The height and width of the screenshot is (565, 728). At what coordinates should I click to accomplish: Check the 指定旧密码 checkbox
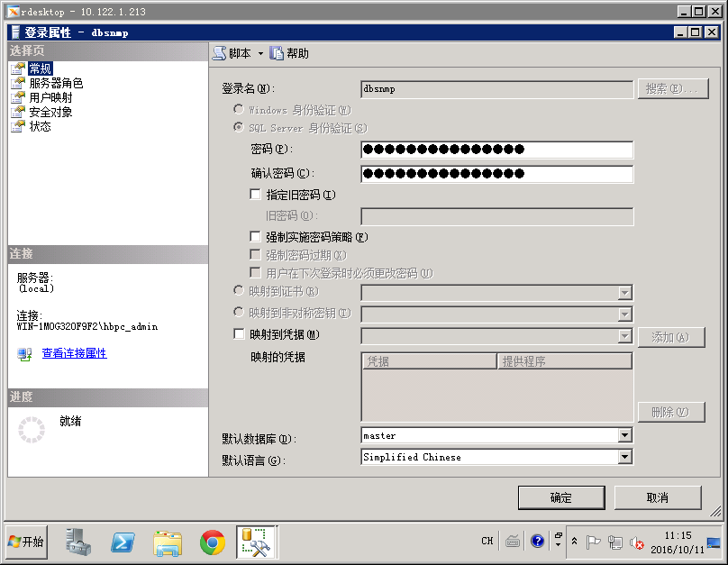[x=255, y=194]
